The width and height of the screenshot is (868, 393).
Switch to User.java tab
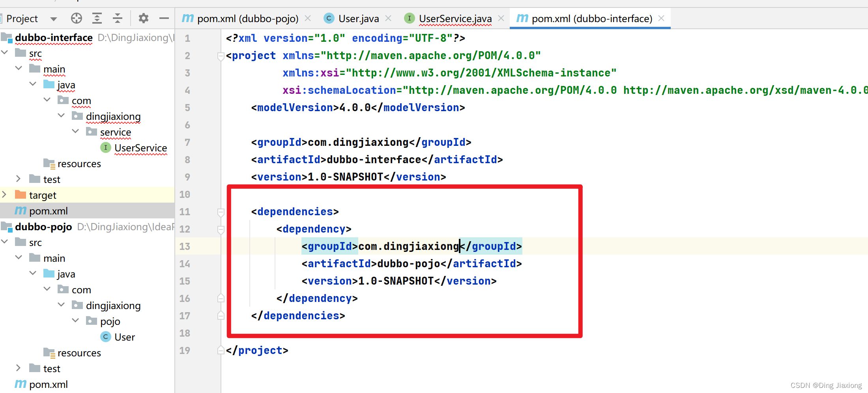(359, 19)
